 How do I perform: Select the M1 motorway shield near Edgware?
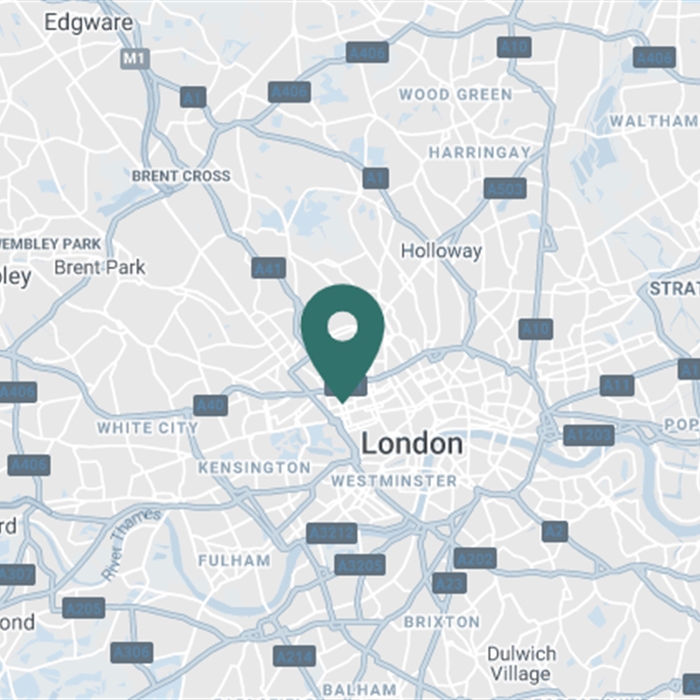pyautogui.click(x=134, y=58)
